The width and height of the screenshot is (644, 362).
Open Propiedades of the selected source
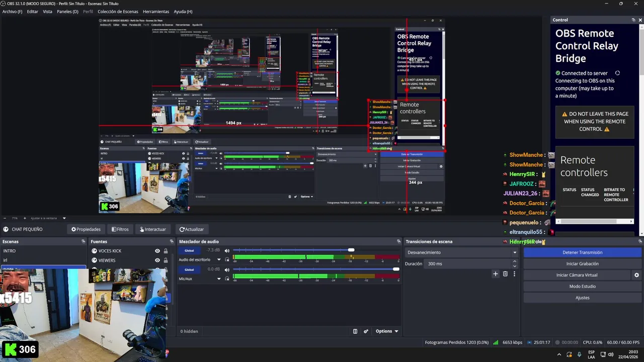[x=86, y=229]
